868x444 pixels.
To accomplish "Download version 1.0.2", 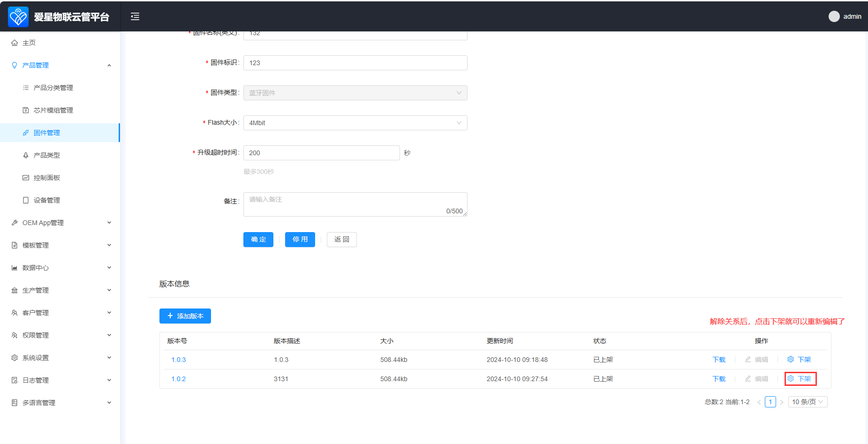I will point(719,379).
